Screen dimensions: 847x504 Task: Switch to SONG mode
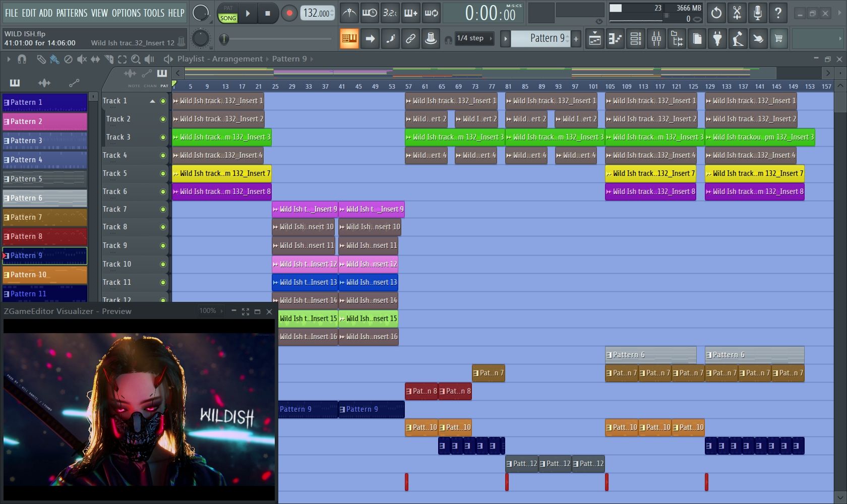pos(228,18)
